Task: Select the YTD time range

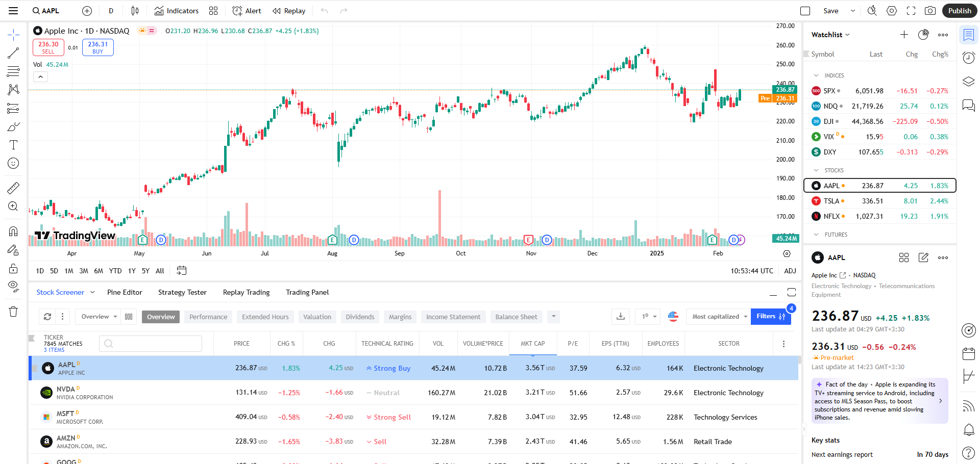Action: coord(115,271)
